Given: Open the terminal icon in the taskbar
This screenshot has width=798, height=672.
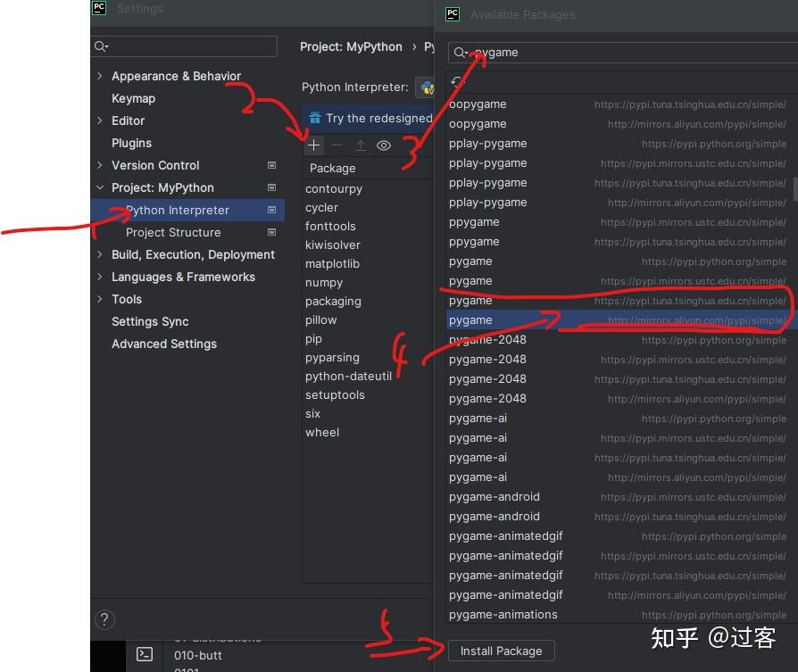Looking at the screenshot, I should (x=145, y=654).
